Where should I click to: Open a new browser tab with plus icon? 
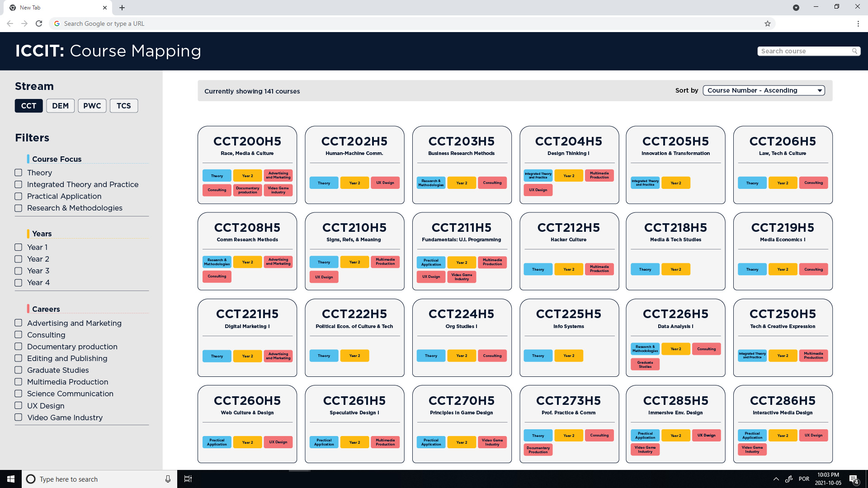pos(122,8)
